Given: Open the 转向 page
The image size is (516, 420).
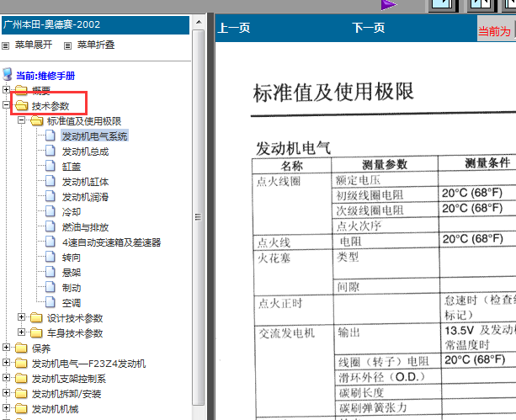Looking at the screenshot, I should point(72,258).
